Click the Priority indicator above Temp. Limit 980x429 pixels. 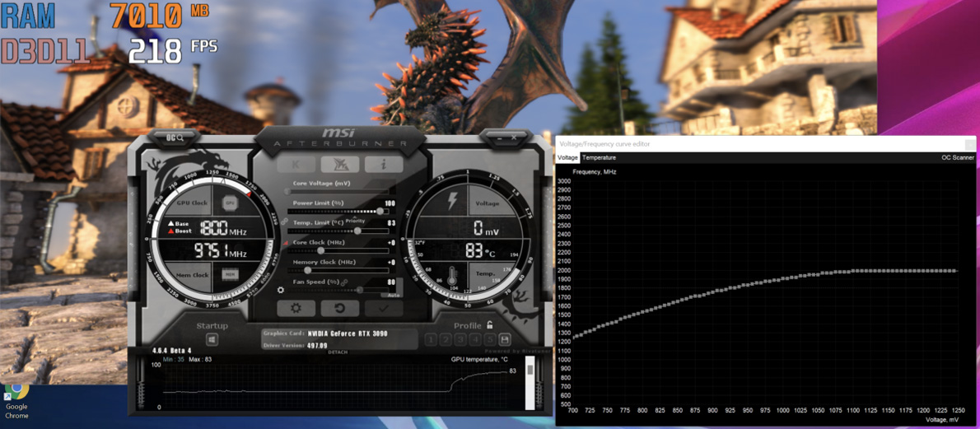(x=355, y=221)
